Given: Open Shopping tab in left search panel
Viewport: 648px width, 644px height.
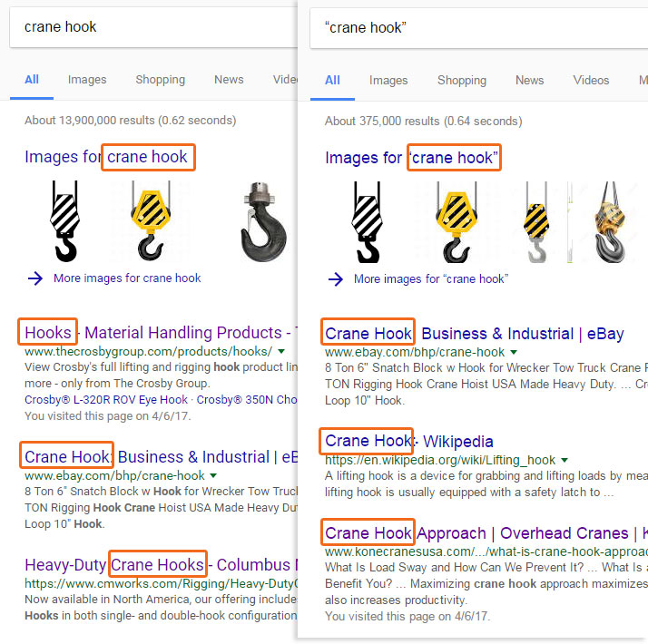Looking at the screenshot, I should tap(161, 79).
